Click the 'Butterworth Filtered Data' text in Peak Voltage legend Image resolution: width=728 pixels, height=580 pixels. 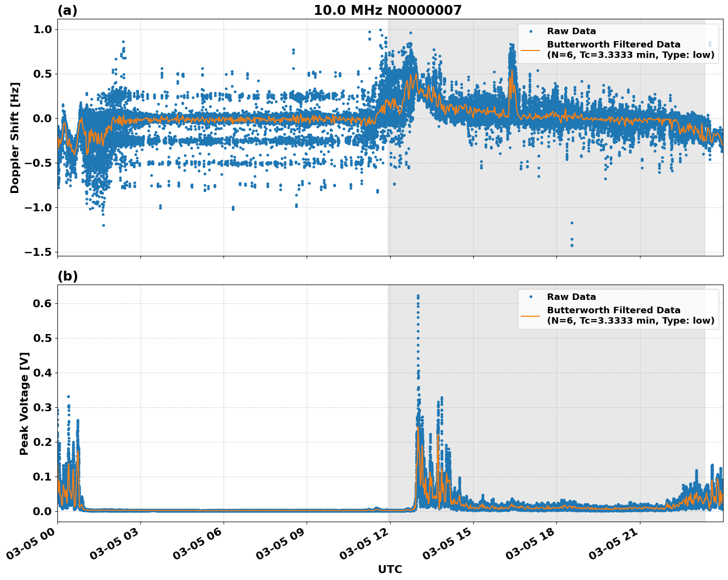[x=613, y=310]
